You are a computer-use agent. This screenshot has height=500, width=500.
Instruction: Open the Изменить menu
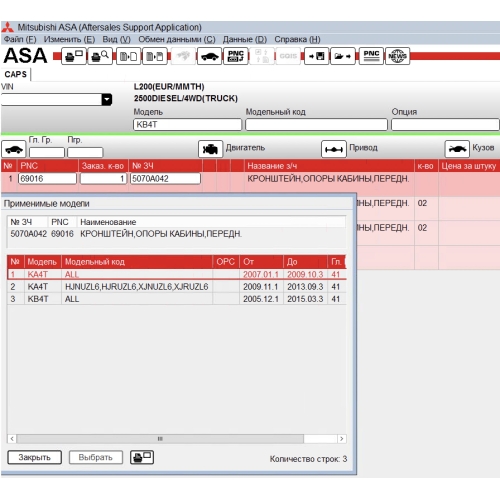tap(69, 39)
